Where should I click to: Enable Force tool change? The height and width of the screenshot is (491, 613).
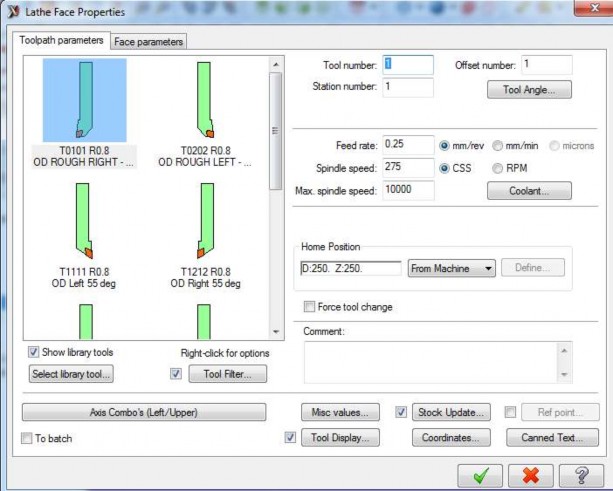click(x=309, y=307)
